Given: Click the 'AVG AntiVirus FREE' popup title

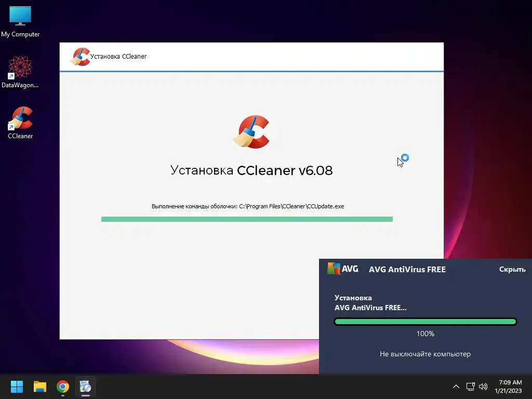Looking at the screenshot, I should (407, 270).
